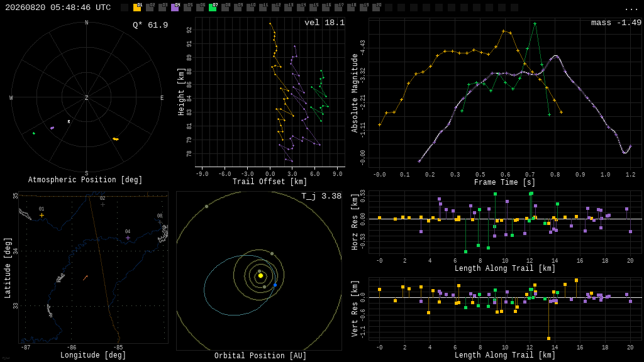Screen dimensions: 644x362
Task: Click the mass -1.49 readout
Action: point(616,23)
